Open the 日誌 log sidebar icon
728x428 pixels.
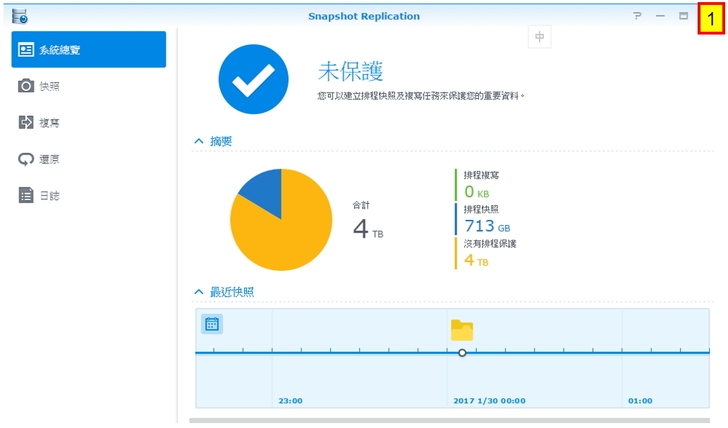pyautogui.click(x=27, y=196)
